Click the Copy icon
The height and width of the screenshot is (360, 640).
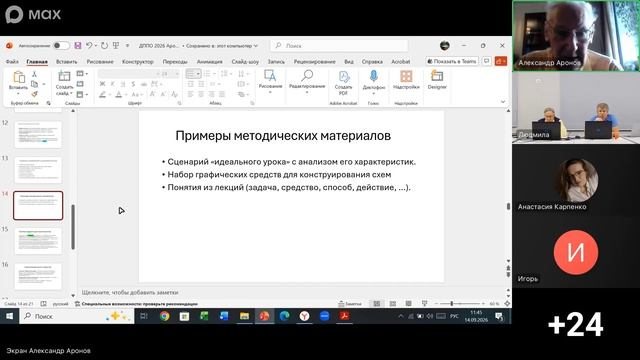click(35, 84)
